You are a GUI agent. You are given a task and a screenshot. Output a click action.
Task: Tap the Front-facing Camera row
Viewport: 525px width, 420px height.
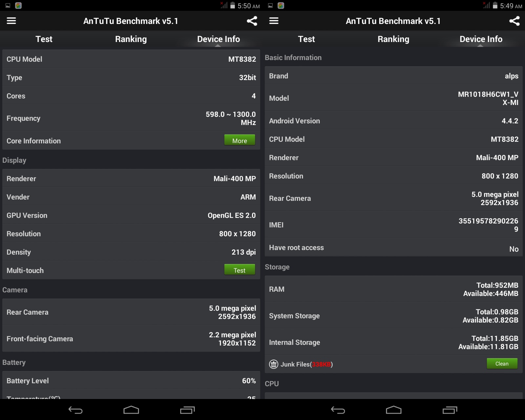(x=131, y=339)
